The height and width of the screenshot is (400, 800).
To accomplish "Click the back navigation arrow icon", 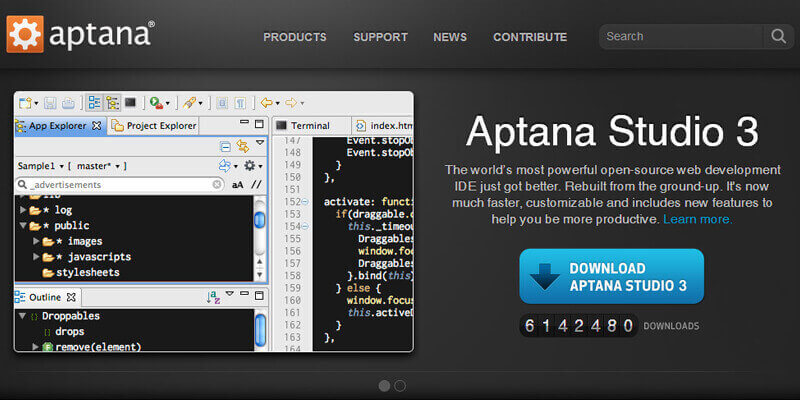I will click(x=267, y=103).
